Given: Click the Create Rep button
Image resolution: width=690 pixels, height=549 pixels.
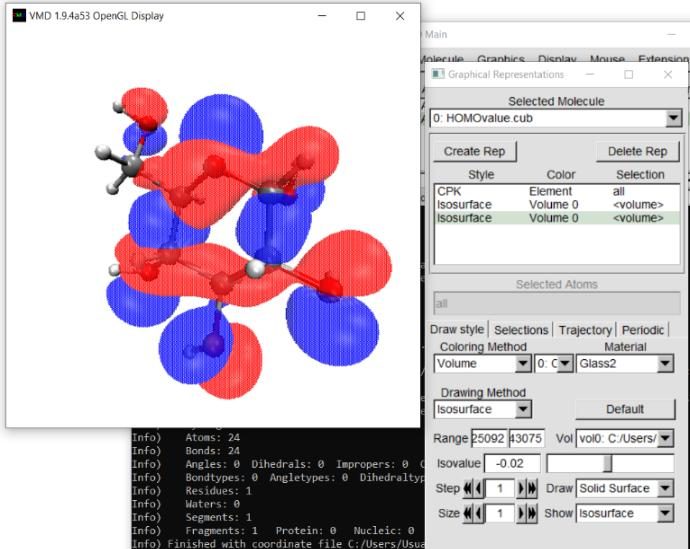Looking at the screenshot, I should click(474, 151).
